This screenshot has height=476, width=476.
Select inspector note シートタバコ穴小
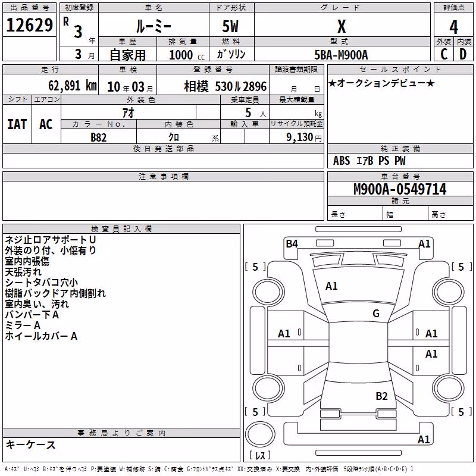(42, 282)
